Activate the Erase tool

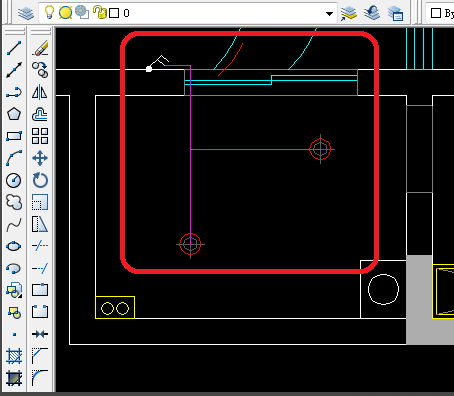[x=40, y=48]
